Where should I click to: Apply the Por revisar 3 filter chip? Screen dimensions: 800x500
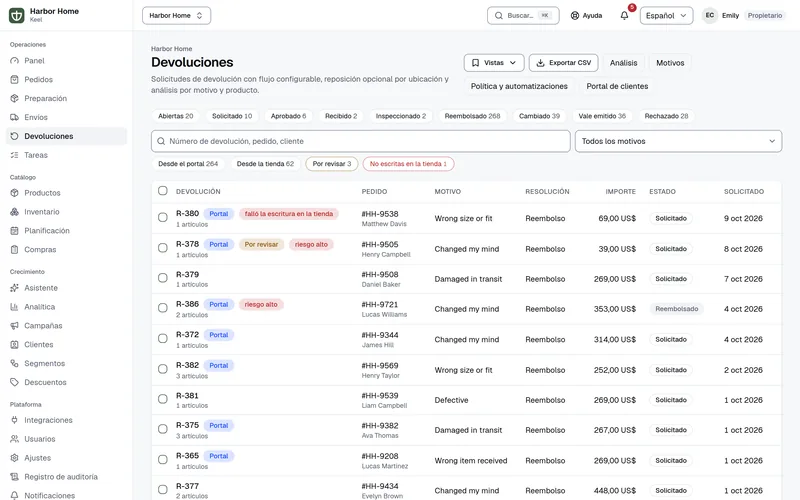[332, 164]
